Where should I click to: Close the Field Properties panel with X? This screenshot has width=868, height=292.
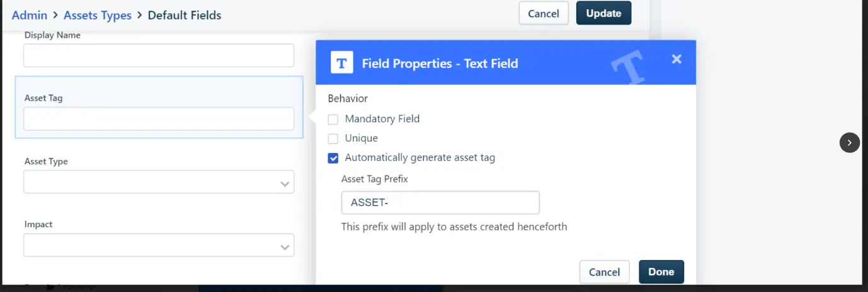coord(677,59)
